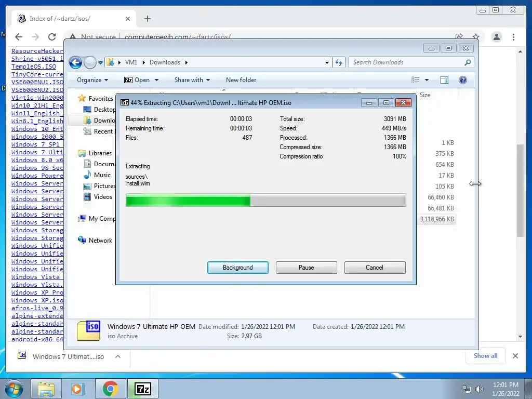532x399 pixels.
Task: Share this page via Chrome share icon
Action: pos(459,37)
